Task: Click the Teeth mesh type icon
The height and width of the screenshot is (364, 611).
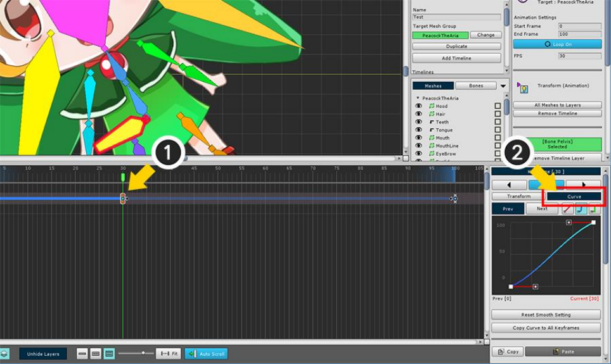Action: coord(432,122)
